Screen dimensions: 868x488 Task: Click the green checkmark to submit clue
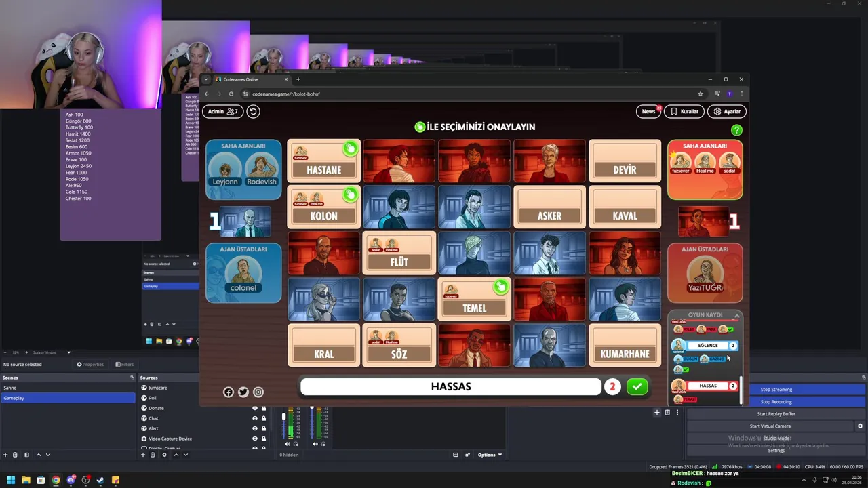[x=637, y=386]
